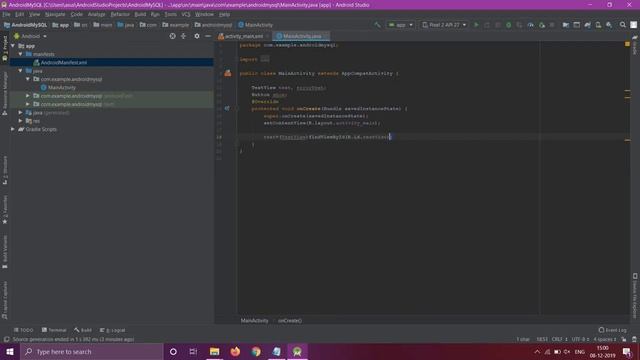Open the Refactor menu
Screen dimensions: 640x360
tap(120, 14)
